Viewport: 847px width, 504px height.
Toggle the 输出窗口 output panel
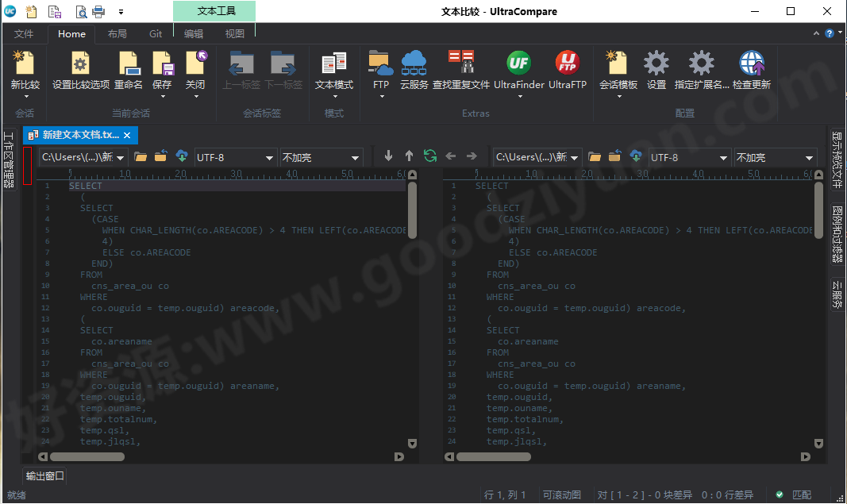click(44, 475)
